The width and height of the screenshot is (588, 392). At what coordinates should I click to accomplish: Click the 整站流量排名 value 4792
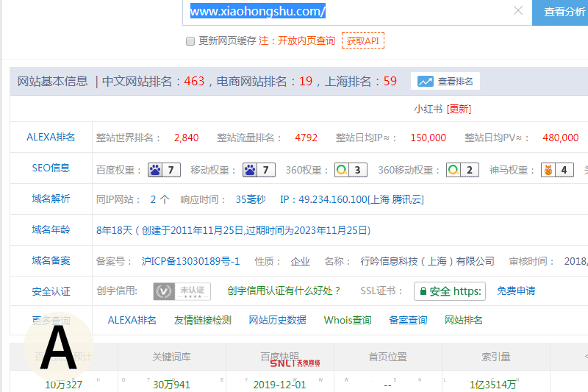[306, 138]
